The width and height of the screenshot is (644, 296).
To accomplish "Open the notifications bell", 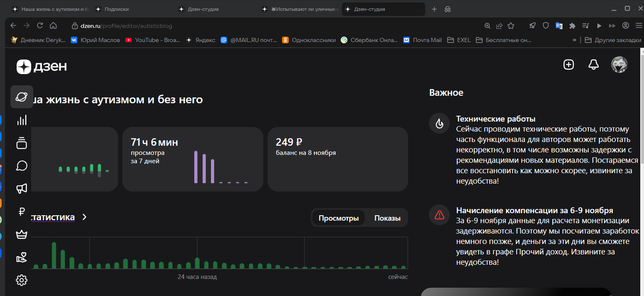I will point(594,65).
